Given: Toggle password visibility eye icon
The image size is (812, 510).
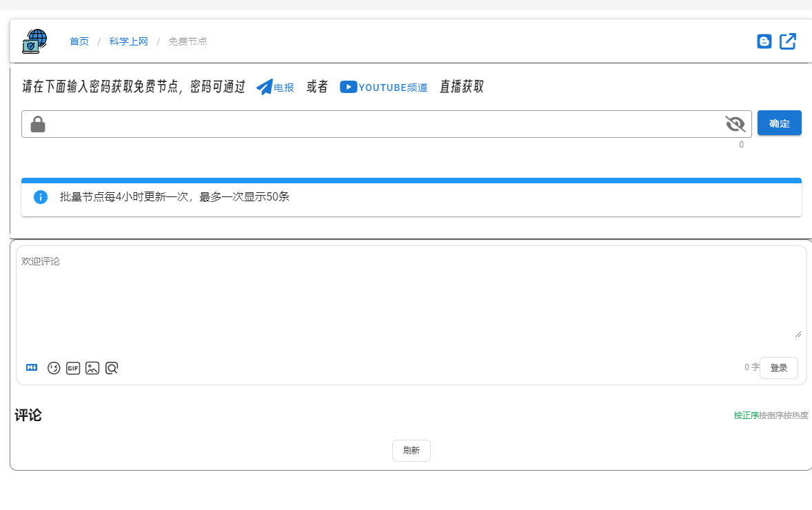Looking at the screenshot, I should pyautogui.click(x=735, y=124).
